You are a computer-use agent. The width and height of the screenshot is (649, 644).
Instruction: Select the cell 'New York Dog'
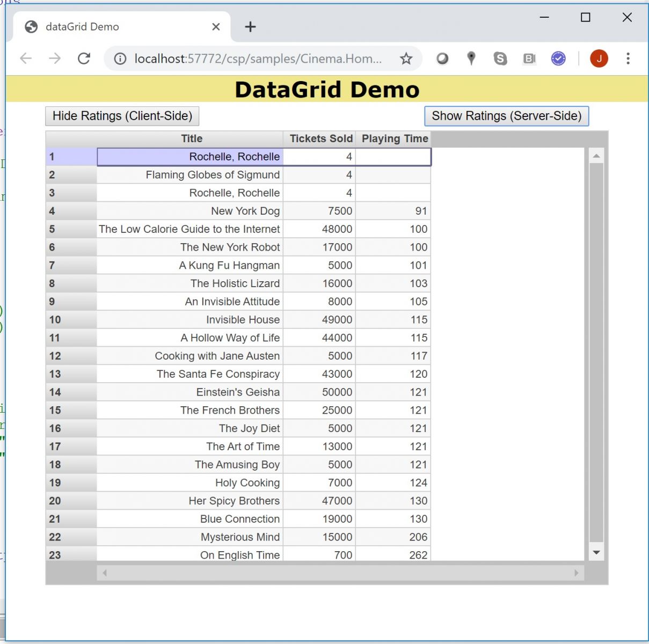pyautogui.click(x=190, y=211)
